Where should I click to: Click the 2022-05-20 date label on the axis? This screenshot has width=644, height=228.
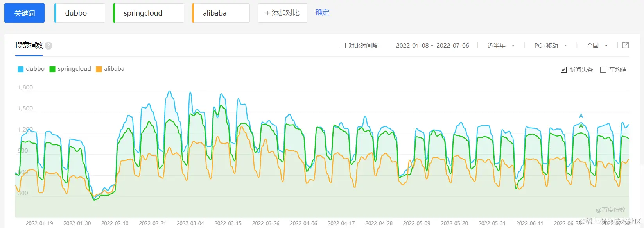point(454,223)
